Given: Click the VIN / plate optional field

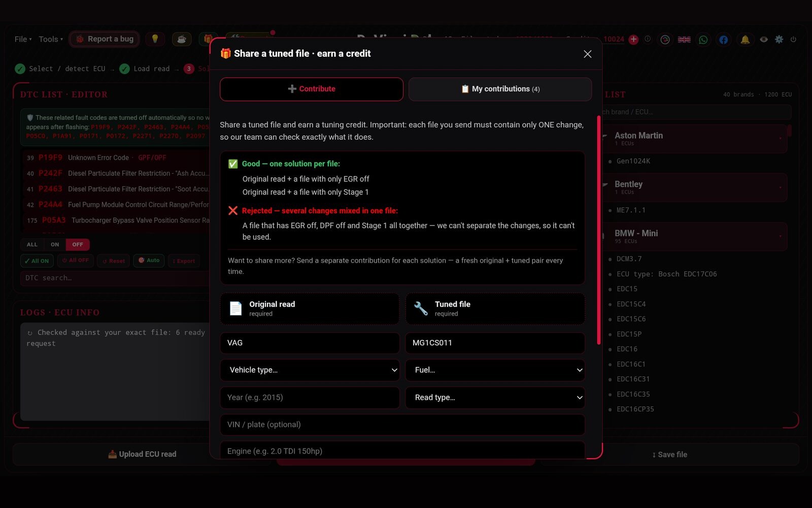Looking at the screenshot, I should [402, 425].
